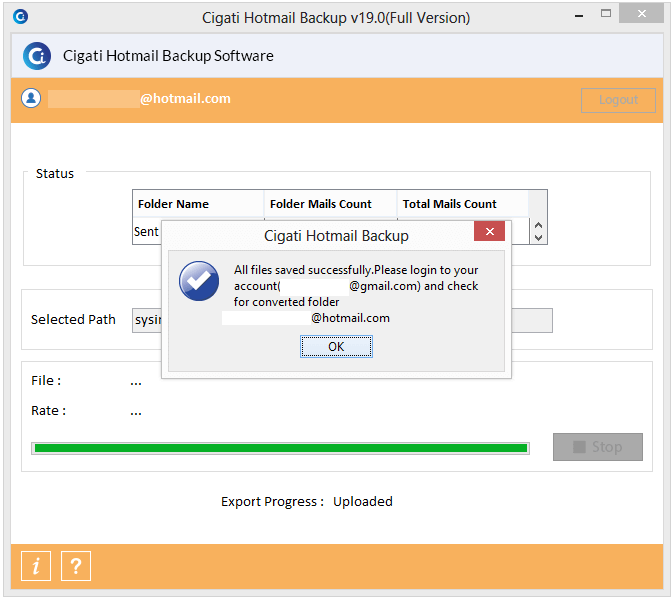This screenshot has width=672, height=601.
Task: Open the info icon in footer
Action: [x=36, y=566]
